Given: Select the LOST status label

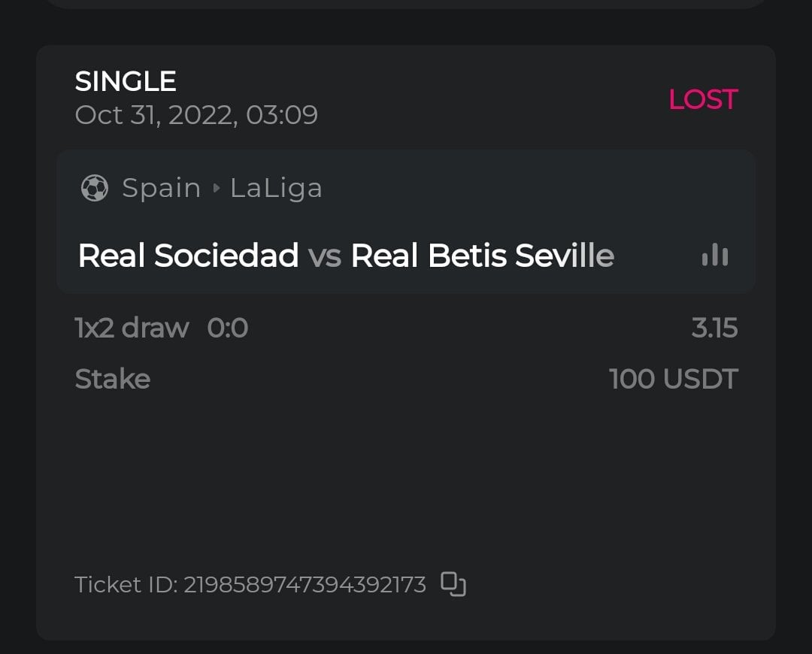Looking at the screenshot, I should [703, 99].
